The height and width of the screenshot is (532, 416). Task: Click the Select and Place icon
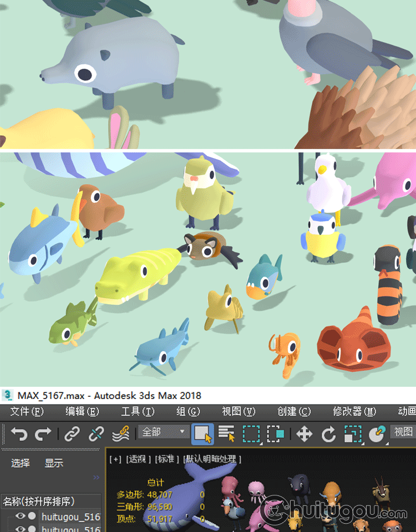point(377,434)
